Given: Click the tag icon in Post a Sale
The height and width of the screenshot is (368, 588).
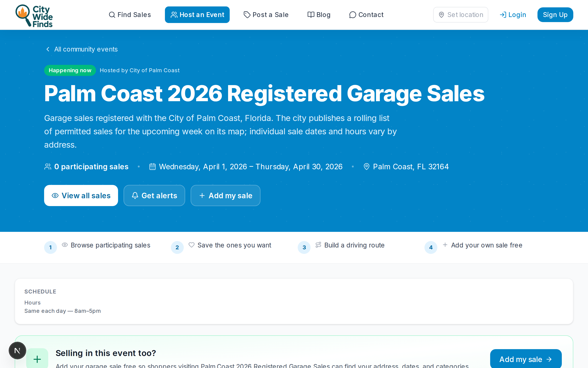Looking at the screenshot, I should point(247,14).
